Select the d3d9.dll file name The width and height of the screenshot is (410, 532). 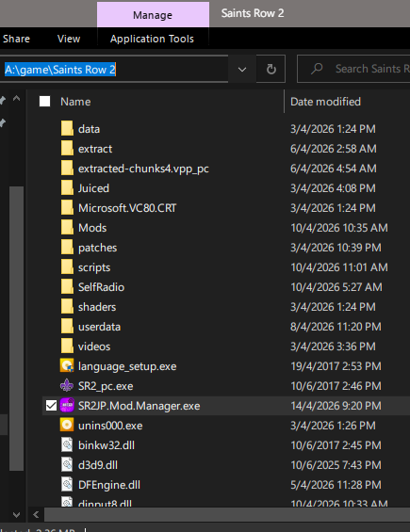[98, 465]
